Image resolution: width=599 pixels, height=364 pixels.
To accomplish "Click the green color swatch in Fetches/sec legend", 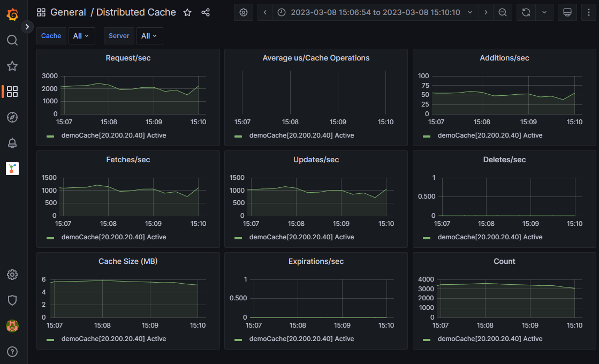I will 50,237.
